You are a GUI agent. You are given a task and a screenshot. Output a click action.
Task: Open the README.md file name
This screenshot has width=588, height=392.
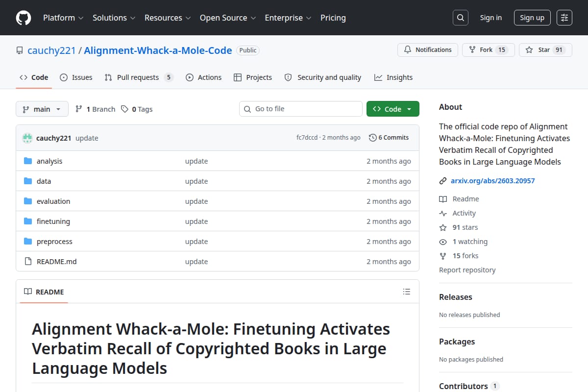57,262
